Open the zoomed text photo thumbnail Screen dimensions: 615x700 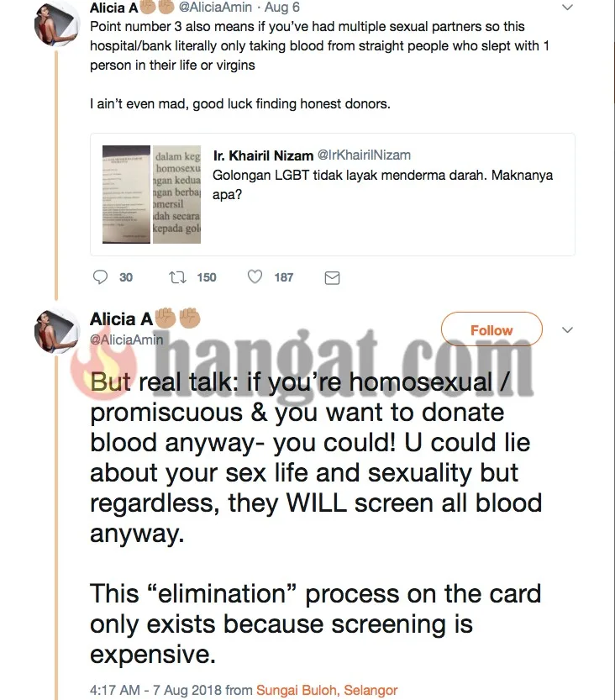coord(176,194)
